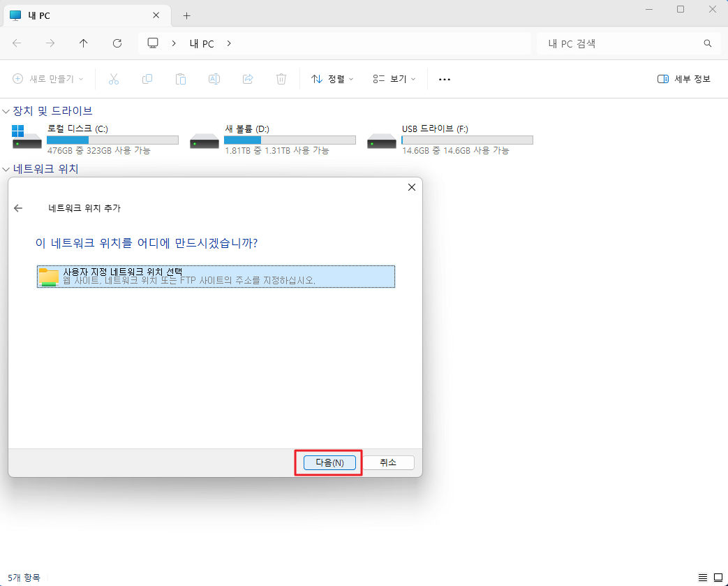This screenshot has width=728, height=586.
Task: Click the Copy icon in the toolbar
Action: click(147, 78)
